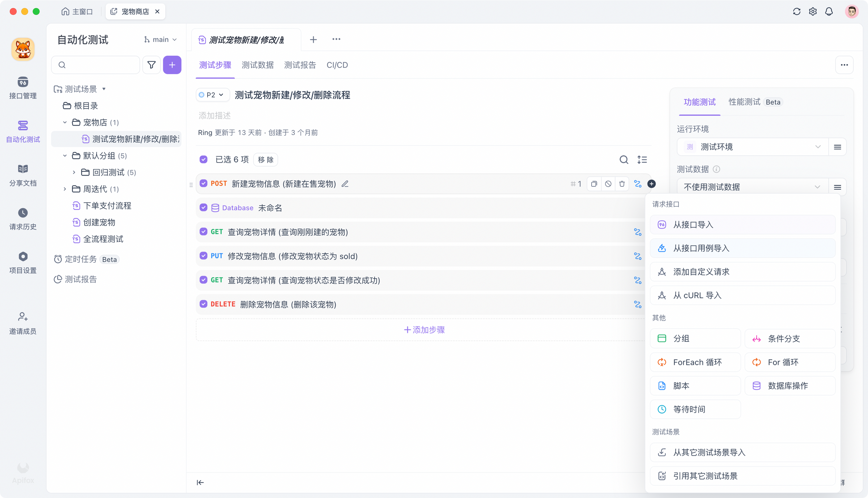The image size is (868, 498).
Task: Choose 从 cURL 导入 in the request menu
Action: tap(742, 295)
